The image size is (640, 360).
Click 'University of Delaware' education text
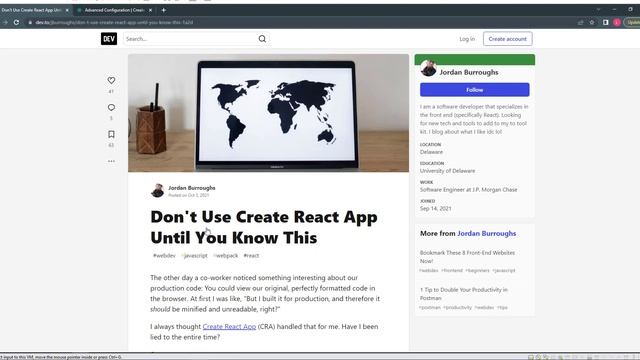pos(447,171)
